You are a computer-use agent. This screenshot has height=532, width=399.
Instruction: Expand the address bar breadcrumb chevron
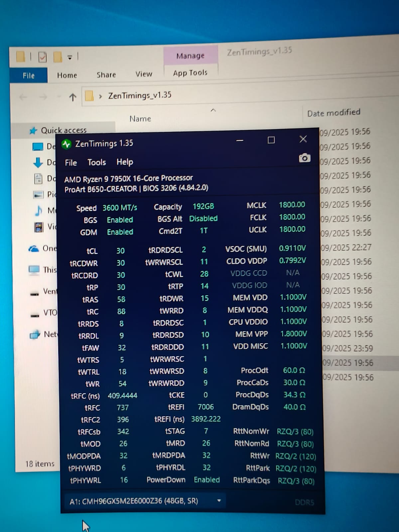coord(100,97)
